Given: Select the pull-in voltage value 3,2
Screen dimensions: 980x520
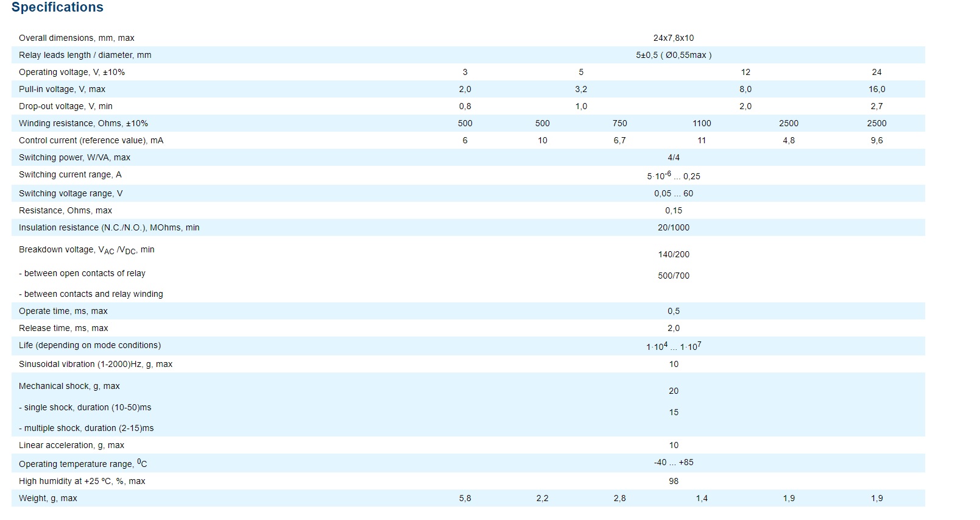Looking at the screenshot, I should click(x=581, y=89).
